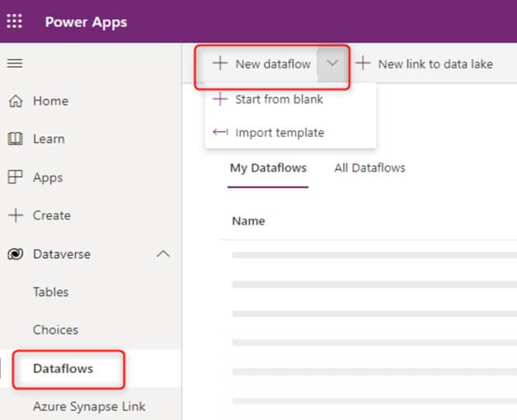Click the Dataverse swirl icon
517x420 pixels.
16,254
